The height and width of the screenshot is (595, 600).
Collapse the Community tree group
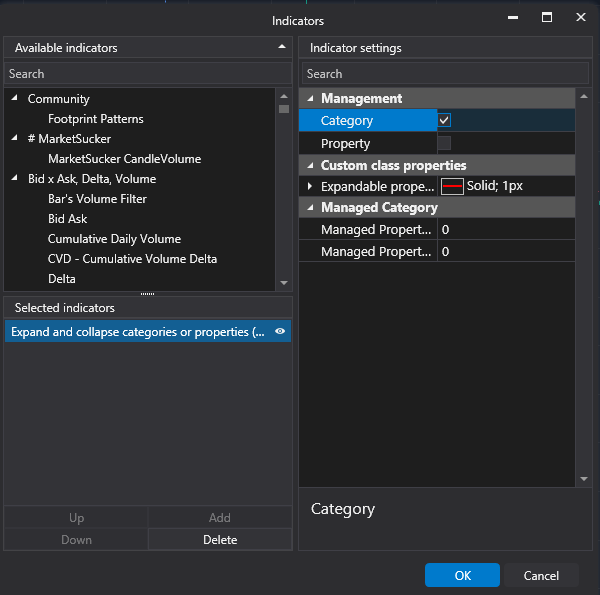[15, 98]
